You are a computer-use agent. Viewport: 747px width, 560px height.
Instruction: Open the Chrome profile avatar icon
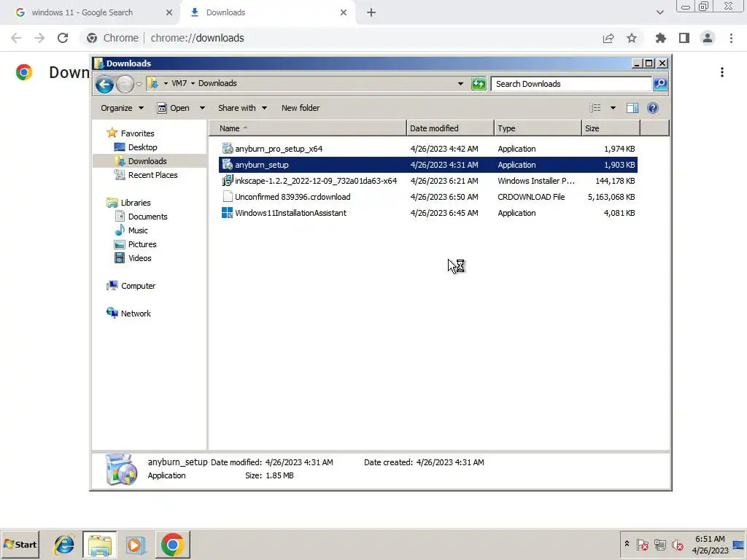click(x=708, y=38)
